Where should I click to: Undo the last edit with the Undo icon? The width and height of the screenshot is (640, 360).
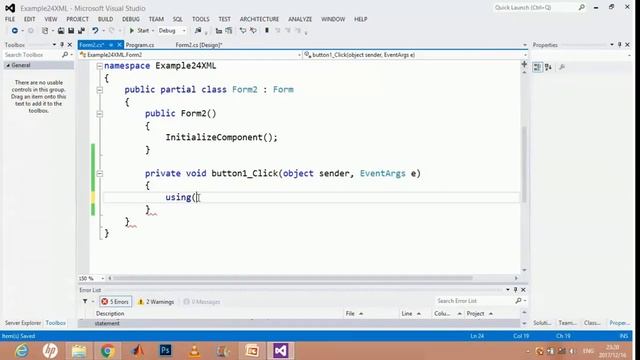click(95, 31)
